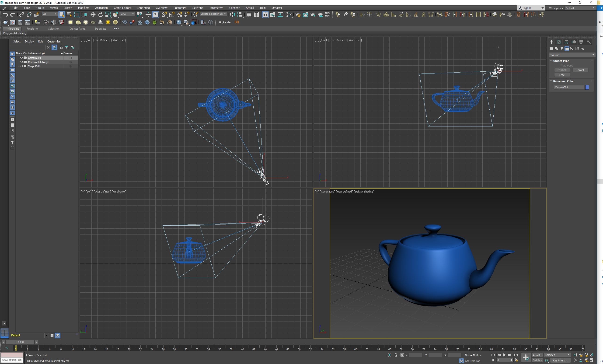This screenshot has width=603, height=364.
Task: Create a teapot from the toolbar icon
Action: (93, 22)
